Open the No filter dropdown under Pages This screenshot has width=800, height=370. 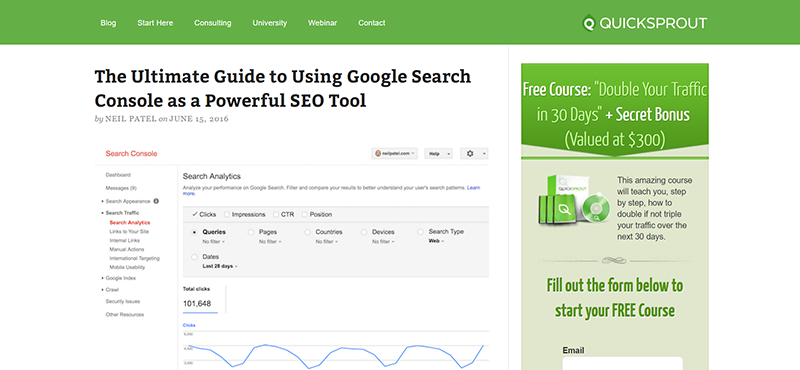(x=270, y=241)
